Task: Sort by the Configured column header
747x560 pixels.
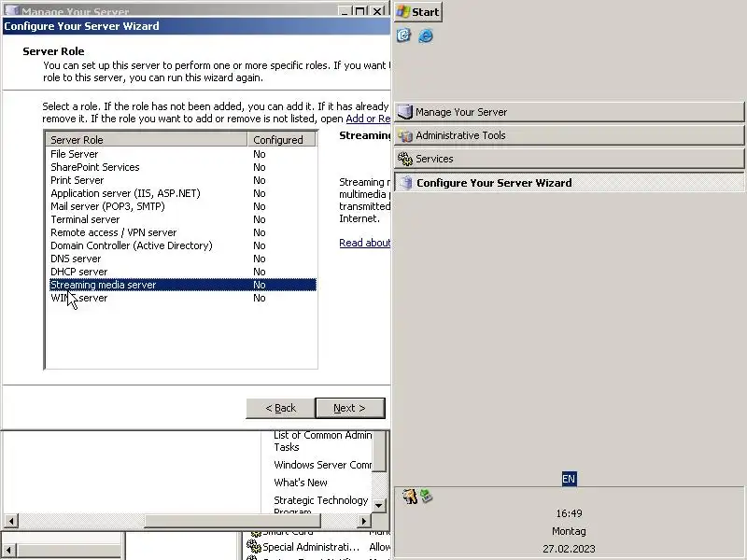Action: [x=281, y=139]
